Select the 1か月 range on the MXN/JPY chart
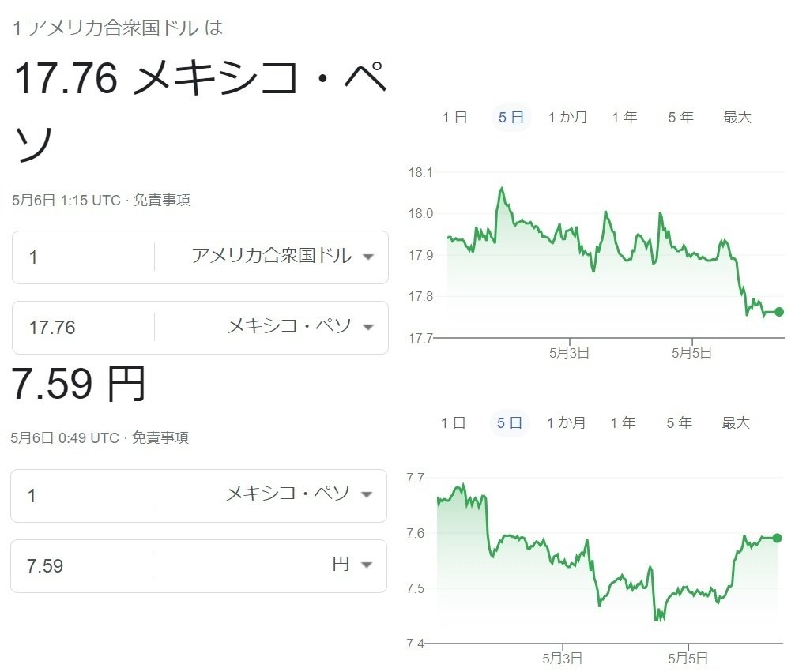Screen dimensions: 810x672 coord(566,422)
